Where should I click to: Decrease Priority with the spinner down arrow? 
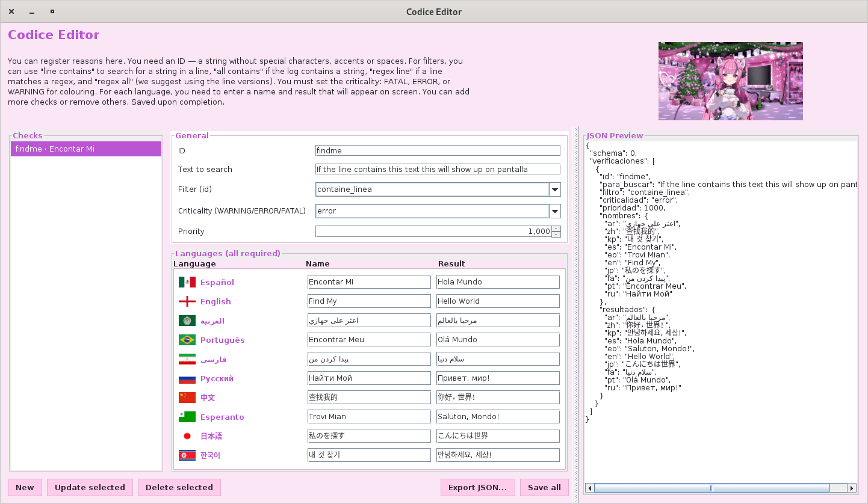tap(556, 235)
